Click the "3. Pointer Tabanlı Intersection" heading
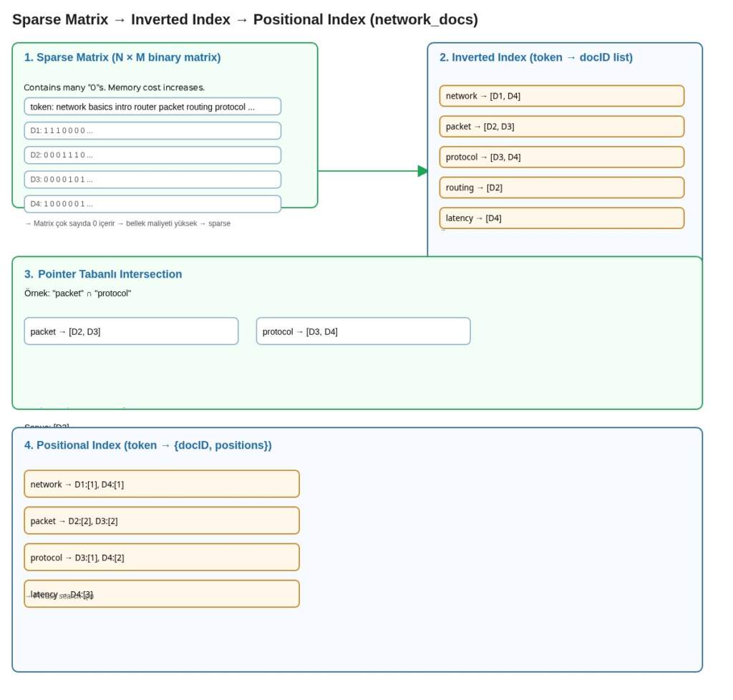 coord(103,274)
